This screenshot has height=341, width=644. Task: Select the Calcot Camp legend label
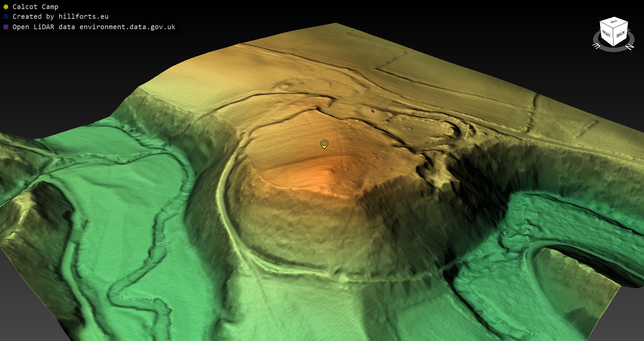[35, 7]
